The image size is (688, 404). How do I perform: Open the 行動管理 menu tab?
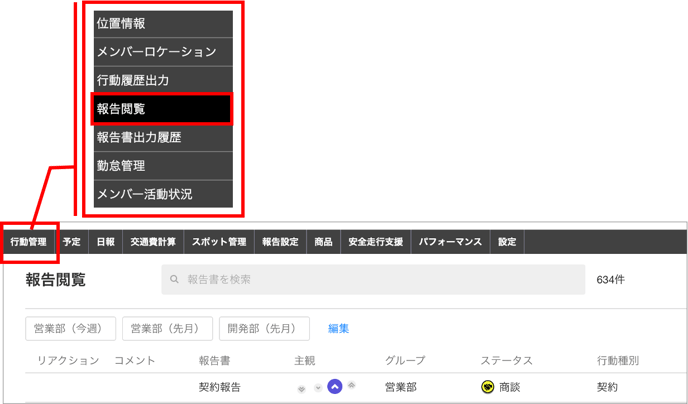click(x=29, y=242)
